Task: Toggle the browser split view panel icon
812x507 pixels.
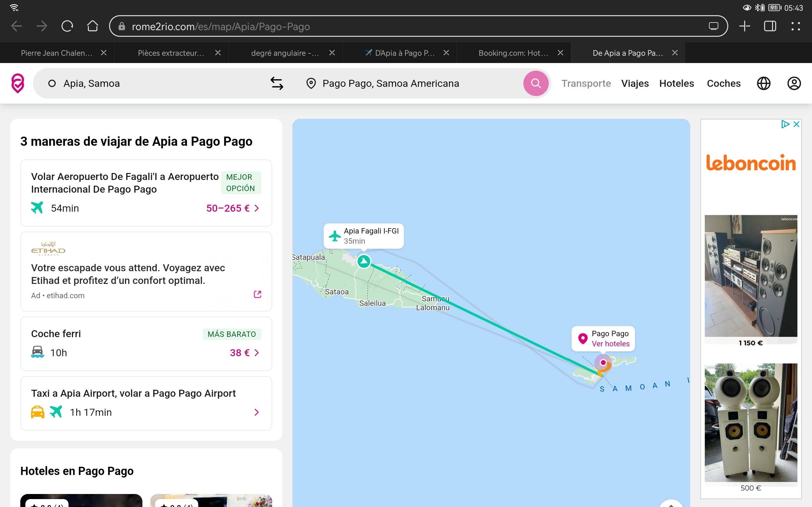Action: 770,26
